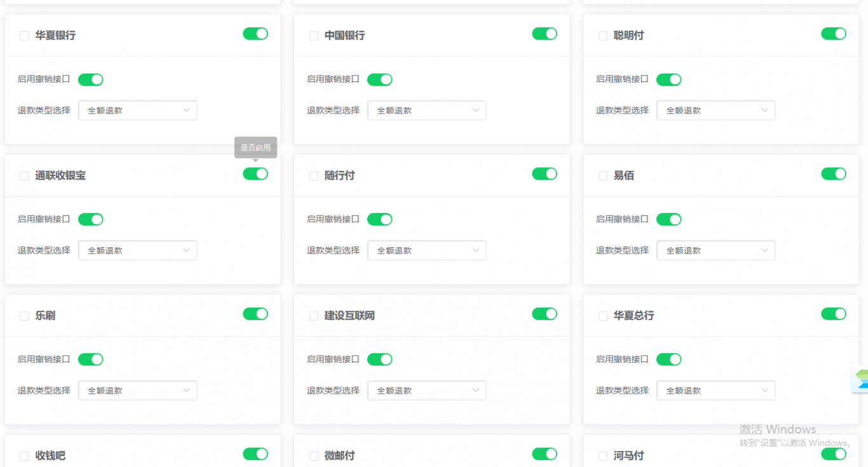
Task: Click the 乐刷 card title
Action: pos(45,316)
